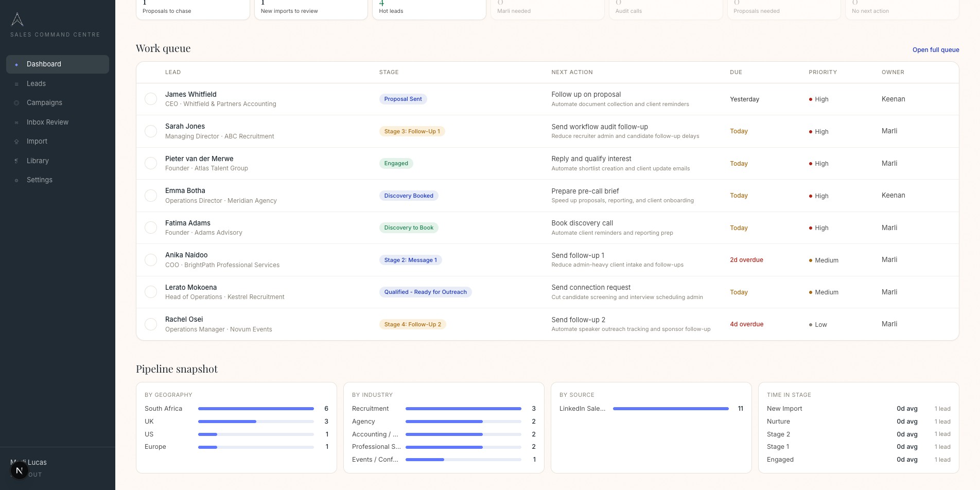The width and height of the screenshot is (980, 490).
Task: Tick the circle for Rachel Osei
Action: coord(151,324)
